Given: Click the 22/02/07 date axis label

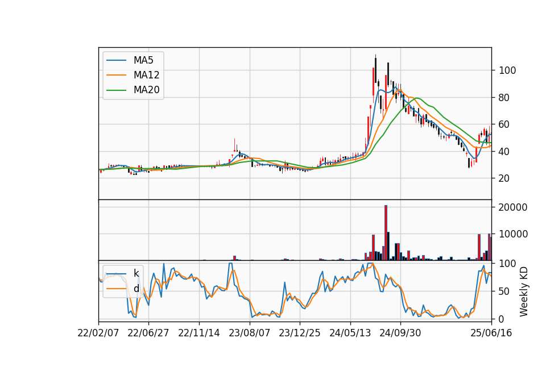Looking at the screenshot, I should pos(98,333).
